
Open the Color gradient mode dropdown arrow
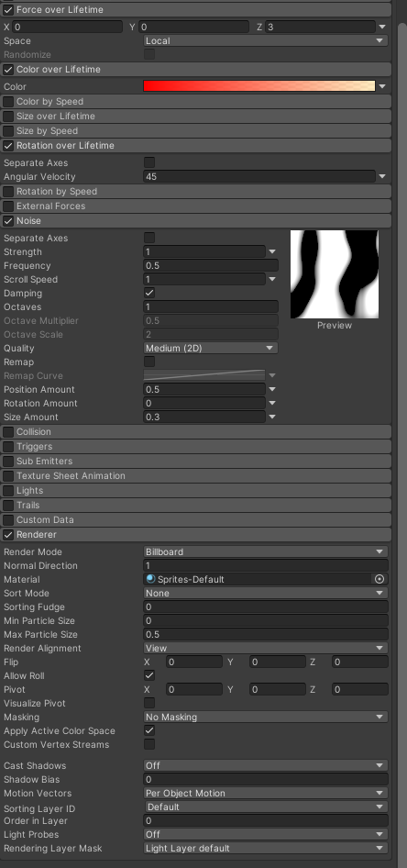tap(382, 86)
